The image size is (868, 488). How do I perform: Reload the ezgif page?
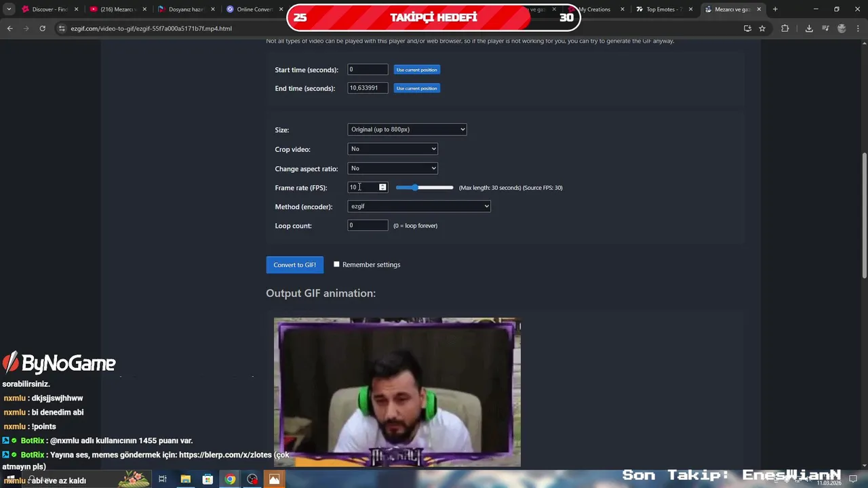pos(42,28)
